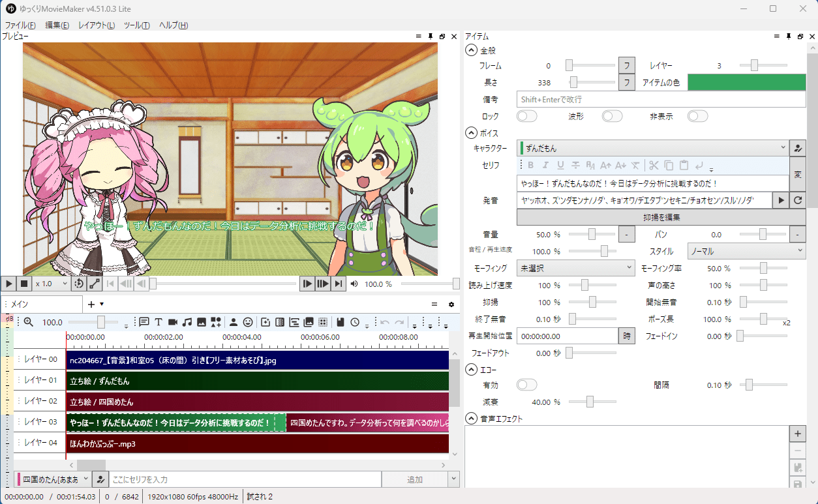Click the scissors cut icon above the serif
The height and width of the screenshot is (504, 818).
[654, 165]
